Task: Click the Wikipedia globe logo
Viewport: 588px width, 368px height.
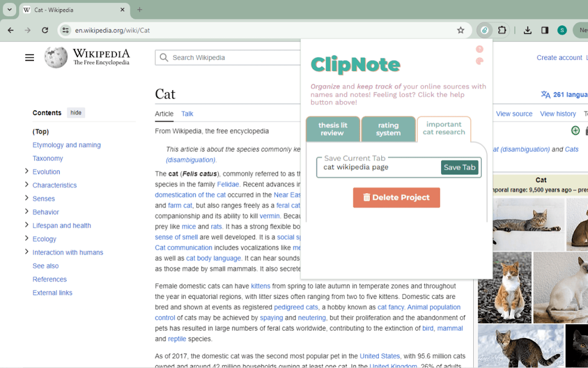Action: tap(56, 57)
